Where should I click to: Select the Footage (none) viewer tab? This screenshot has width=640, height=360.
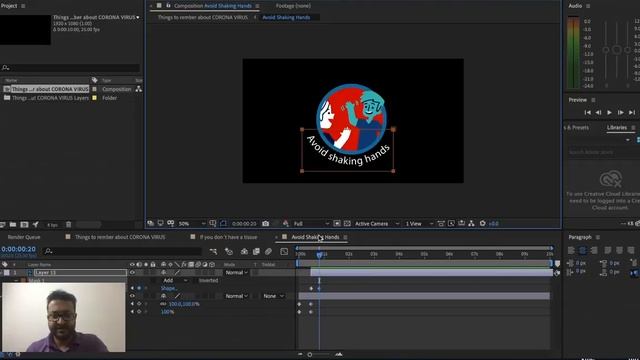[293, 6]
